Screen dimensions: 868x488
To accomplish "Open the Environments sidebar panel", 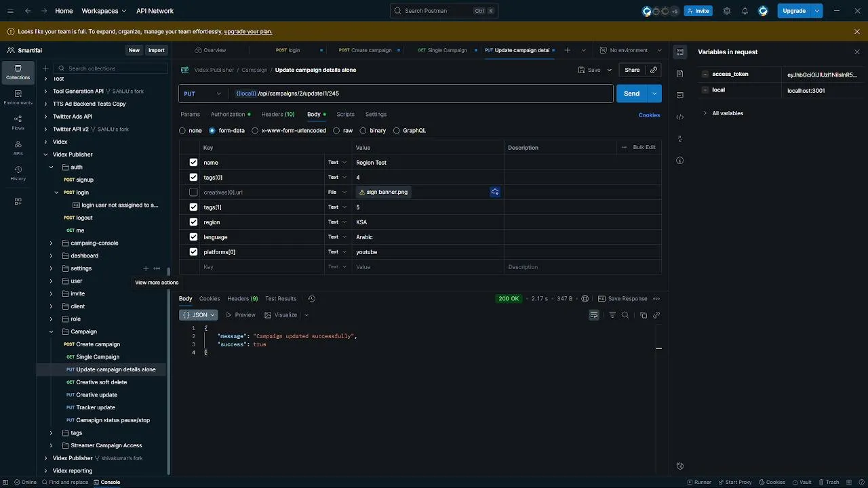I will point(18,97).
